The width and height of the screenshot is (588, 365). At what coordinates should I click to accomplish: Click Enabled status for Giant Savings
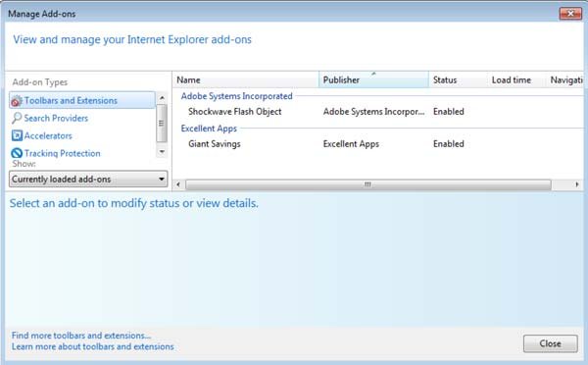449,144
